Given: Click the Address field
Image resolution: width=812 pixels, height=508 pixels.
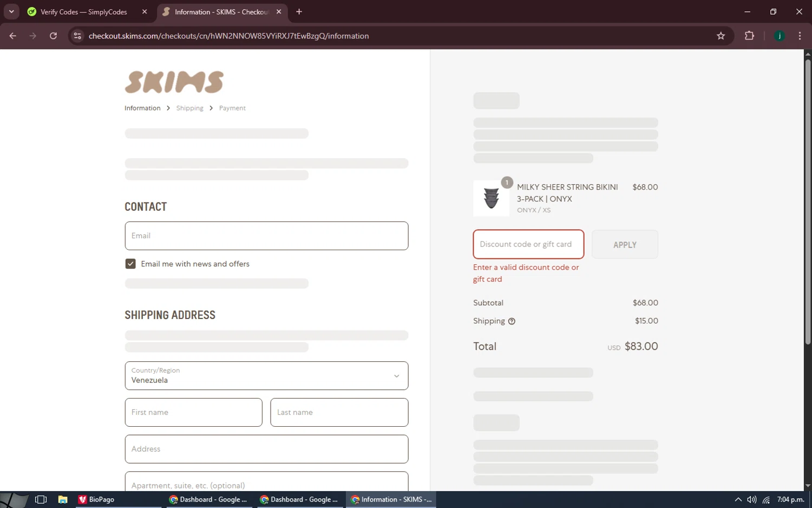Looking at the screenshot, I should coord(266,449).
